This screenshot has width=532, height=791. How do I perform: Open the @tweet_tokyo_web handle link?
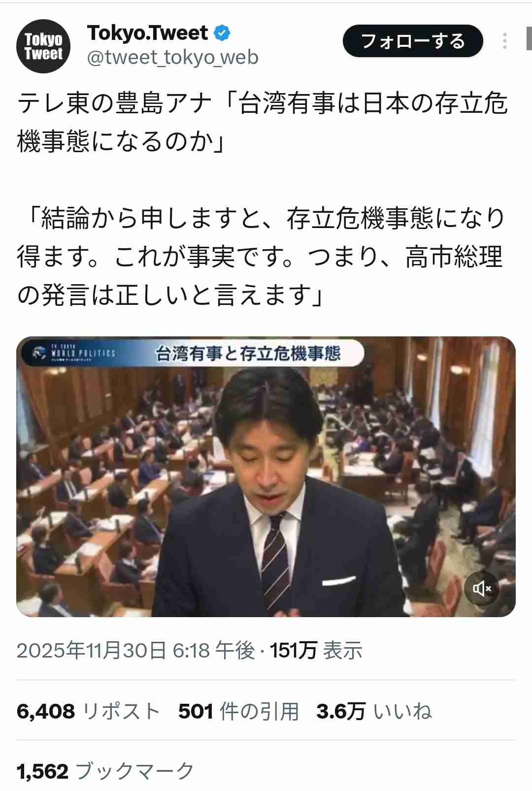(x=172, y=58)
